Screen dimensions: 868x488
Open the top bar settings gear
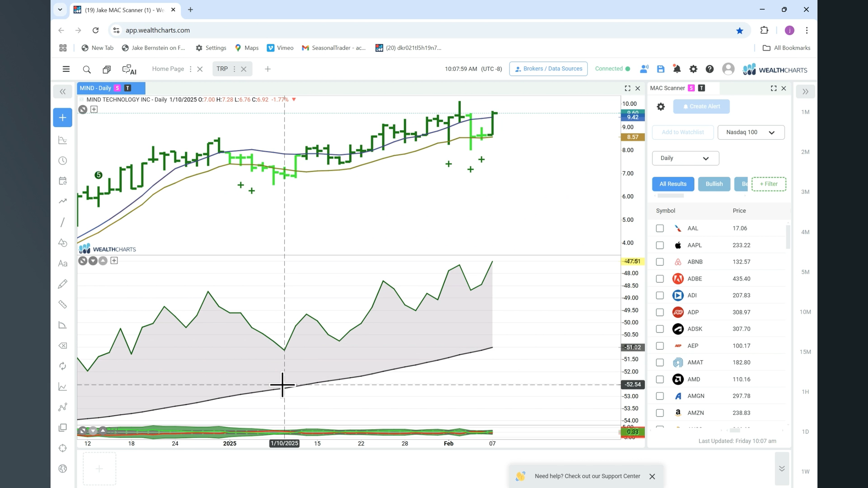tap(693, 69)
